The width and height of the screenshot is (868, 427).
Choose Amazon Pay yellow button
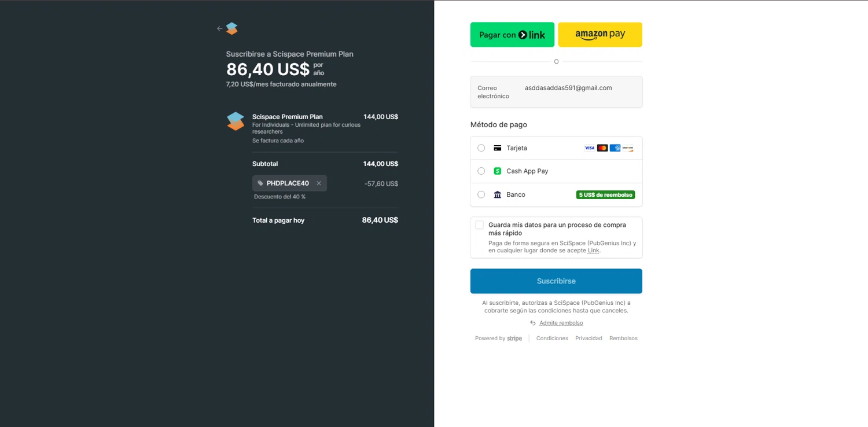(600, 35)
